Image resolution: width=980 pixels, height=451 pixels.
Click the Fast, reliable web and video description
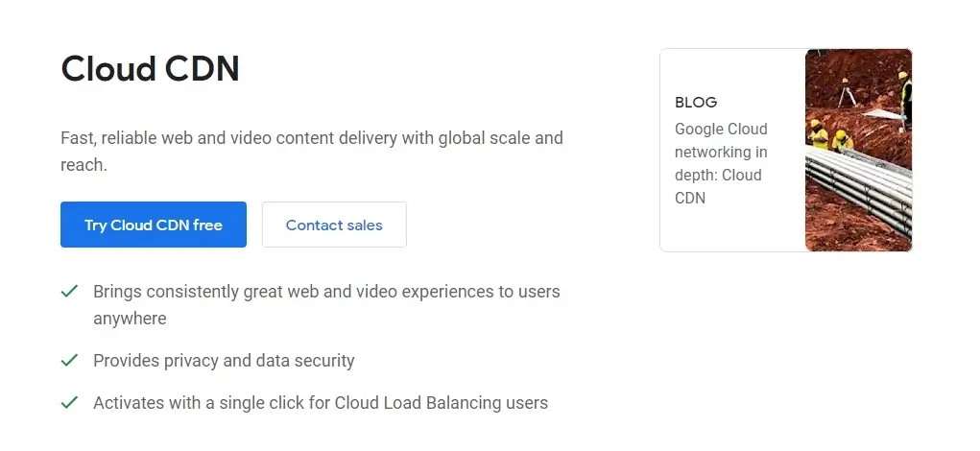311,138
